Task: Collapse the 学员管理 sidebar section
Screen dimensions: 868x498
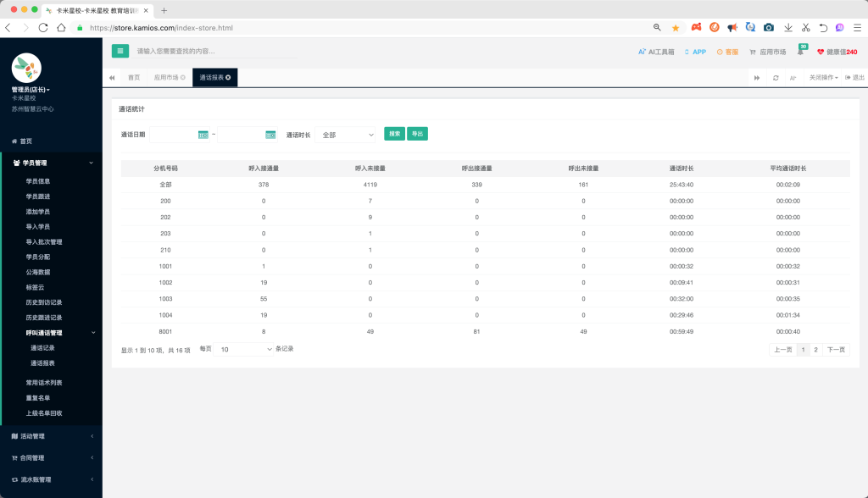Action: click(x=52, y=163)
